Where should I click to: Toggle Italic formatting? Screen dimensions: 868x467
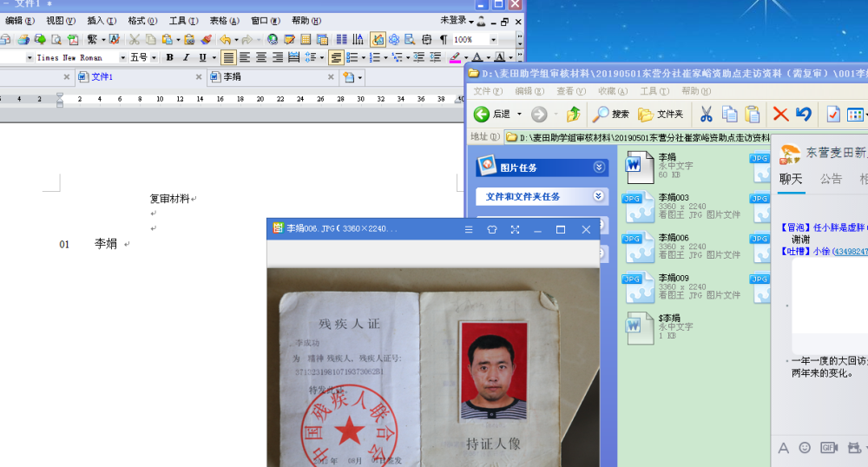pos(186,57)
